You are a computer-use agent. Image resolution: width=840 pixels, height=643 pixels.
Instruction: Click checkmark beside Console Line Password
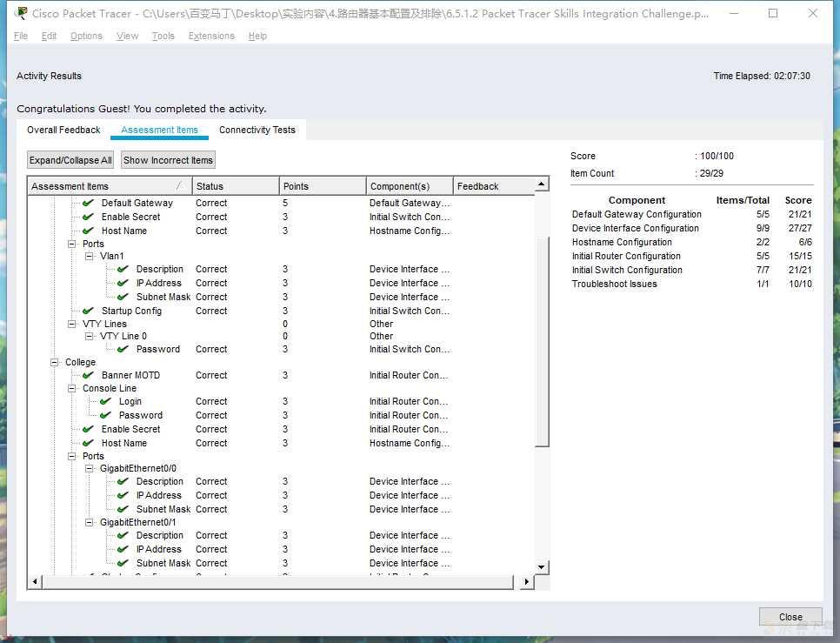pyautogui.click(x=105, y=415)
